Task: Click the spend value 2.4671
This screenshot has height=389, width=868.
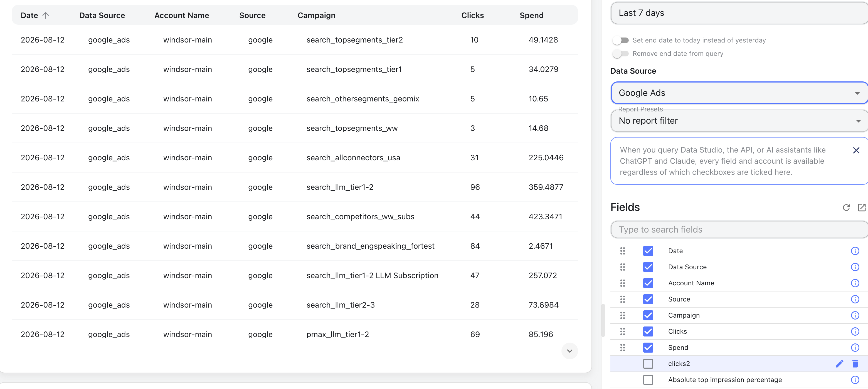Action: (x=541, y=246)
